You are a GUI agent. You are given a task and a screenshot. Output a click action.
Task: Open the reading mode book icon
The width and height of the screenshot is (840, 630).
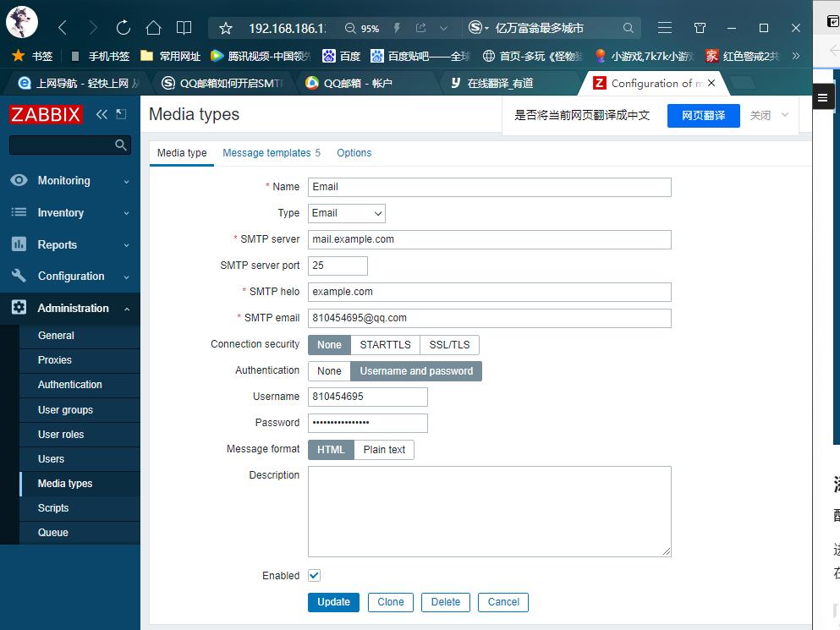click(x=184, y=28)
